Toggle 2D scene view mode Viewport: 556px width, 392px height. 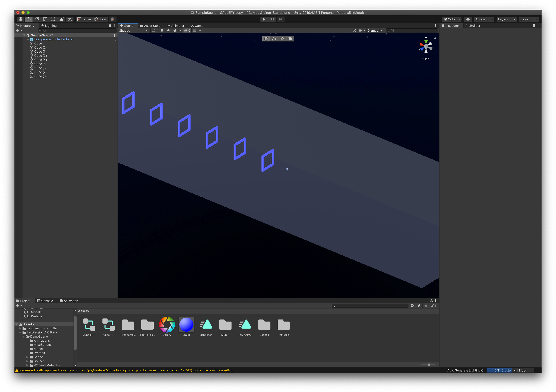pyautogui.click(x=153, y=31)
